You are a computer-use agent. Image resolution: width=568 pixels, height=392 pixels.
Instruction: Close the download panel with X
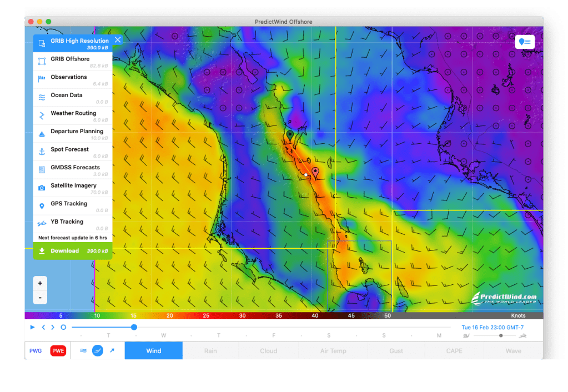(x=118, y=39)
